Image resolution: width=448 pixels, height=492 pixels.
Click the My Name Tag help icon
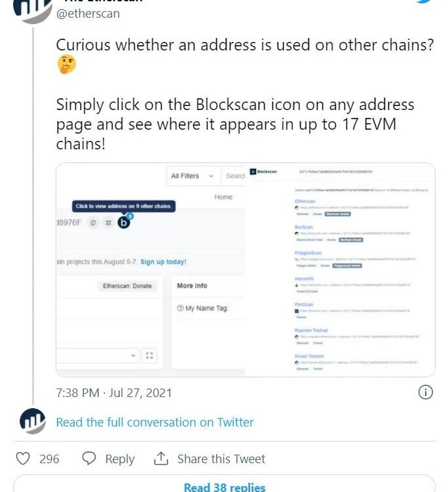tap(180, 308)
